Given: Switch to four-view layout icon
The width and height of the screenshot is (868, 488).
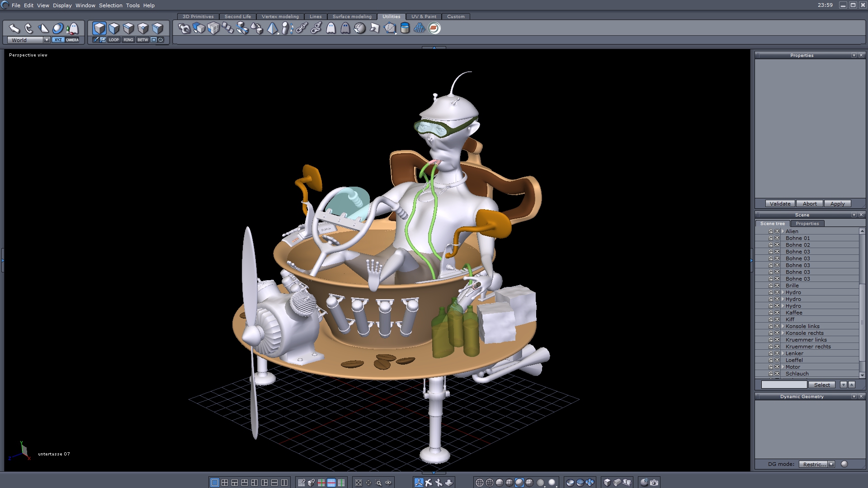Looking at the screenshot, I should [x=225, y=483].
